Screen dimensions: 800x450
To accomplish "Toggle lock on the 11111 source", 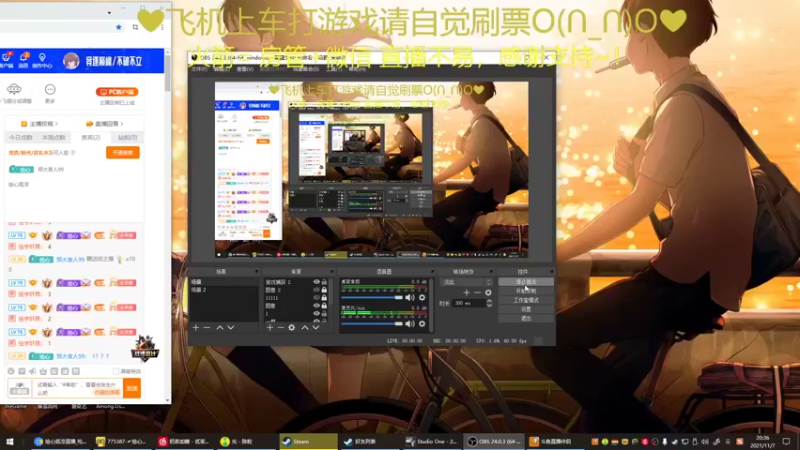I will (324, 297).
